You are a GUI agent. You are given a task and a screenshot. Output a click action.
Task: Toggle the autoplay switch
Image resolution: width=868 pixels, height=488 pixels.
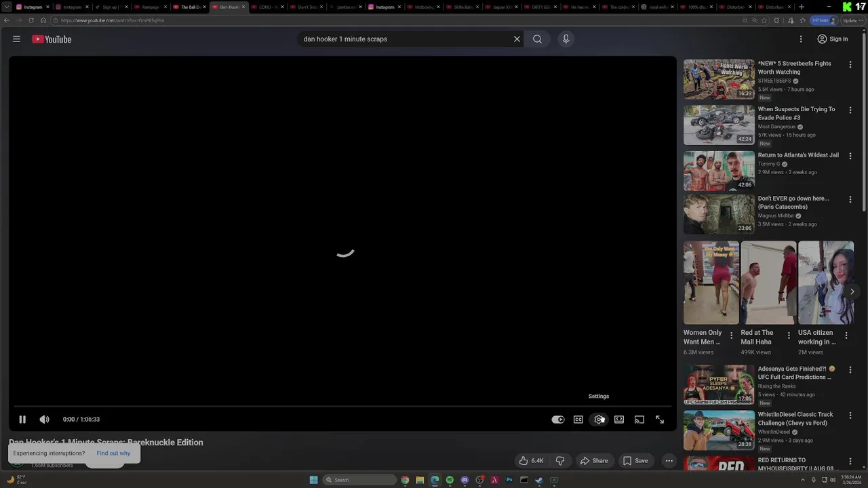point(557,420)
